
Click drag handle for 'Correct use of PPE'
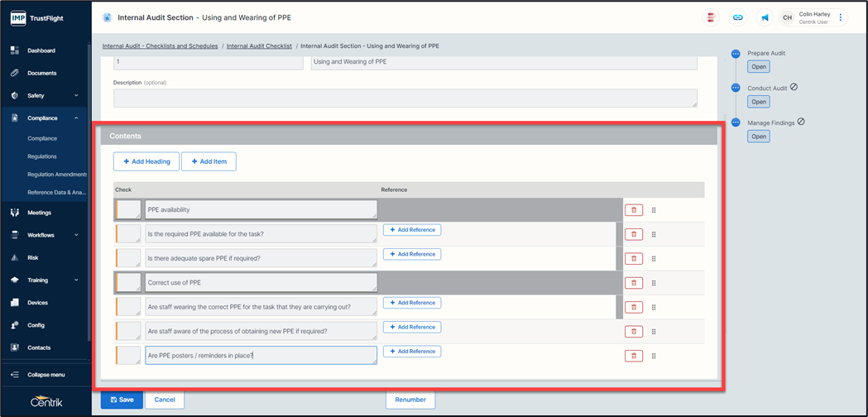pyautogui.click(x=654, y=283)
